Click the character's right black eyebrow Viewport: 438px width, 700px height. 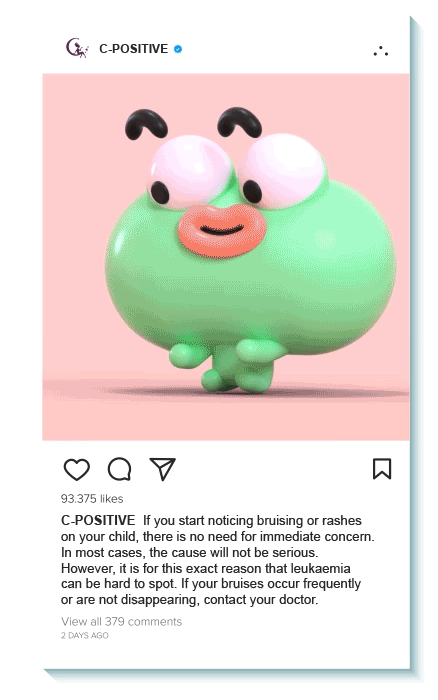pyautogui.click(x=239, y=122)
